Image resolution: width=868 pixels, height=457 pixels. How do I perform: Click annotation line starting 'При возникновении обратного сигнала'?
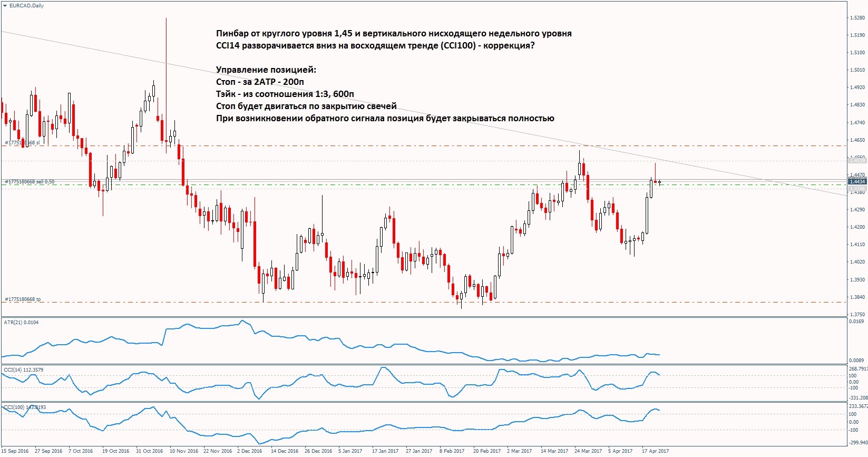[x=385, y=118]
